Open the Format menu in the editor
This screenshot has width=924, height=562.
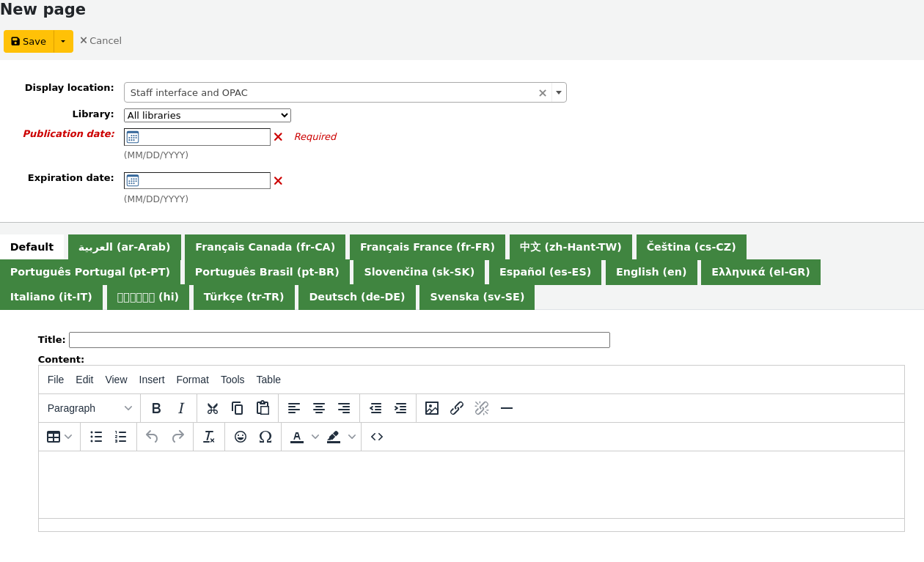click(192, 380)
